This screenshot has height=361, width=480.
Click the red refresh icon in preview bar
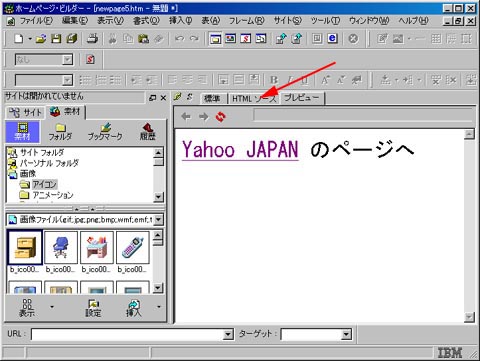220,116
